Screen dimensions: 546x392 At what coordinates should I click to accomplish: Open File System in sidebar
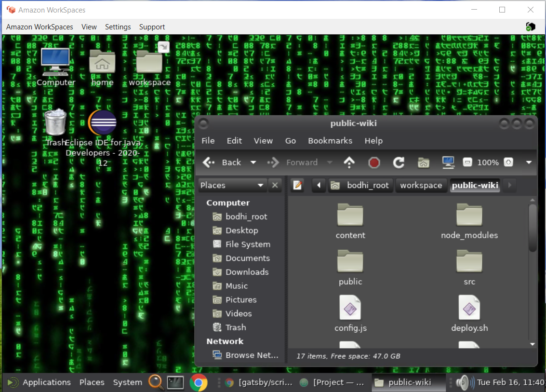(241, 244)
